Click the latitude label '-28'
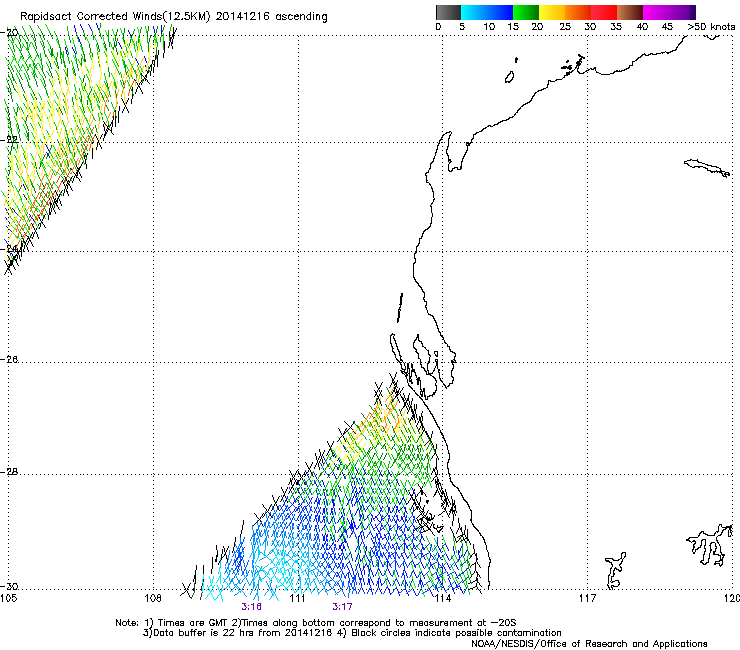The height and width of the screenshot is (650, 740). 10,472
